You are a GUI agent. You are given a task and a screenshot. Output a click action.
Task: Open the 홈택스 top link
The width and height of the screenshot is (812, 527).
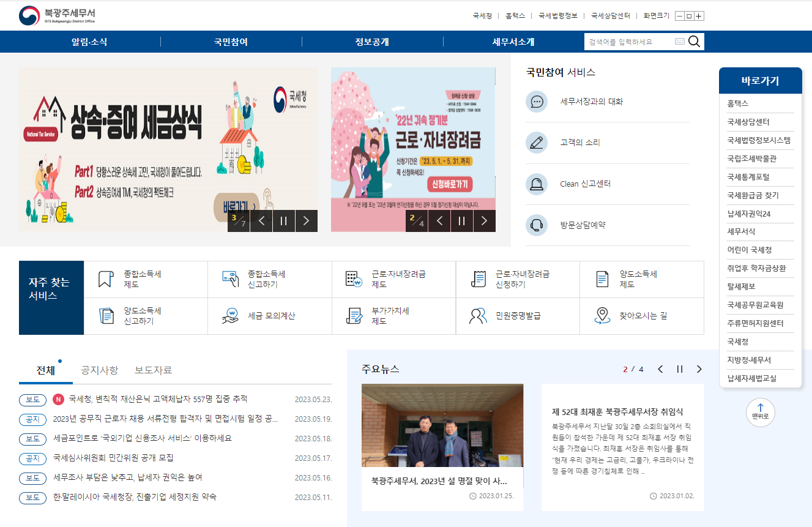click(515, 16)
